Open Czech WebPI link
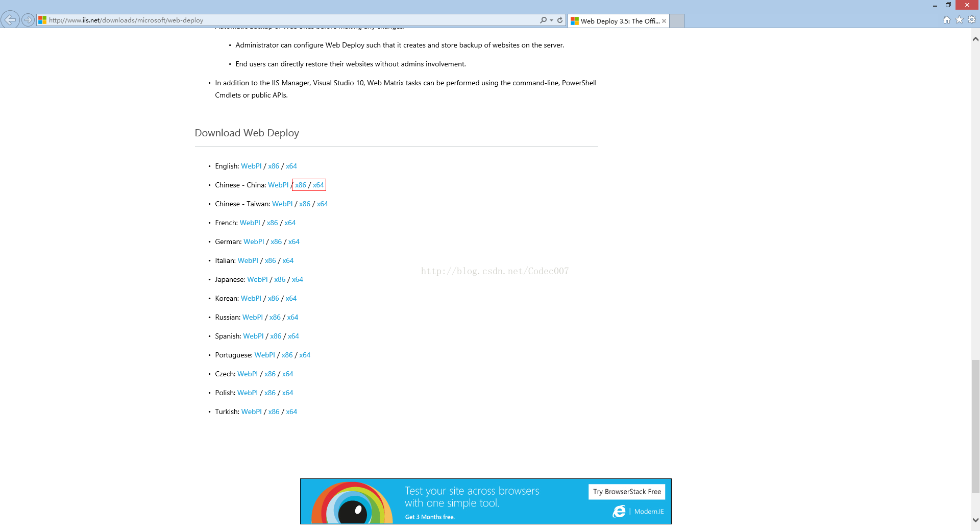980x531 pixels. [248, 374]
